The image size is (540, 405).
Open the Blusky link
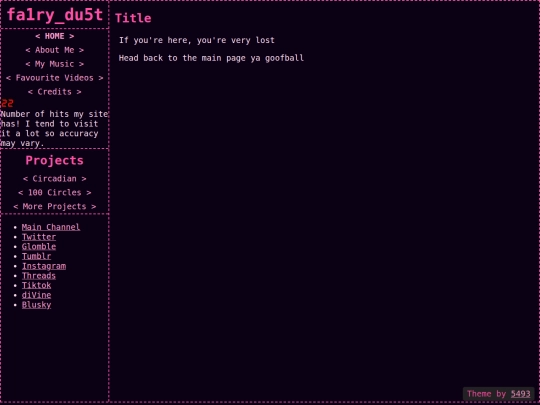36,305
